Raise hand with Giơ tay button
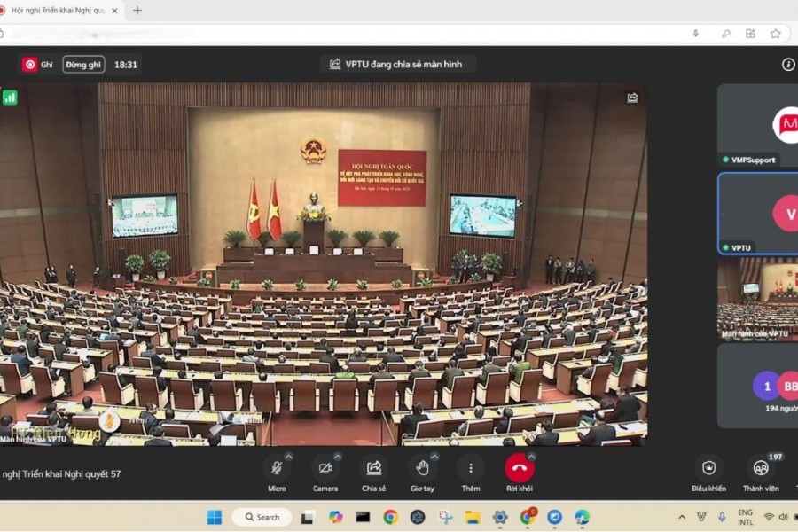Image resolution: width=798 pixels, height=532 pixels. coord(422,468)
